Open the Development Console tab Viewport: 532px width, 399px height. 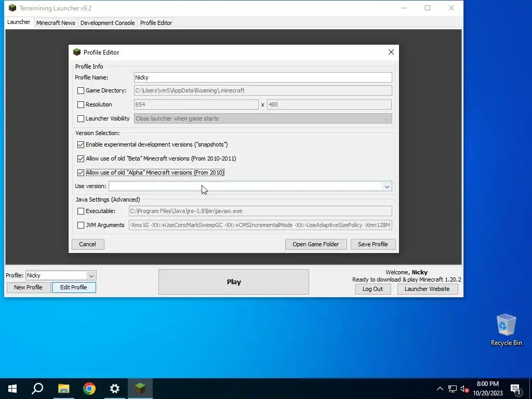108,23
